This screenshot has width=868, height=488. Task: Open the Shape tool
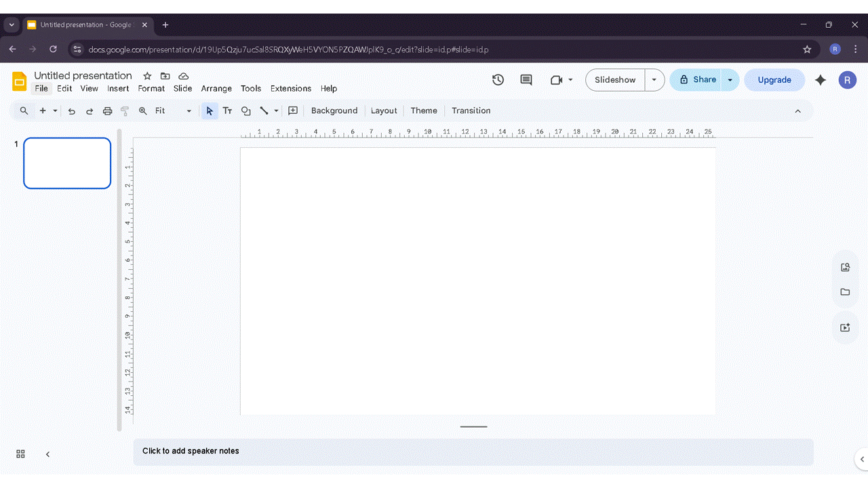tap(245, 110)
